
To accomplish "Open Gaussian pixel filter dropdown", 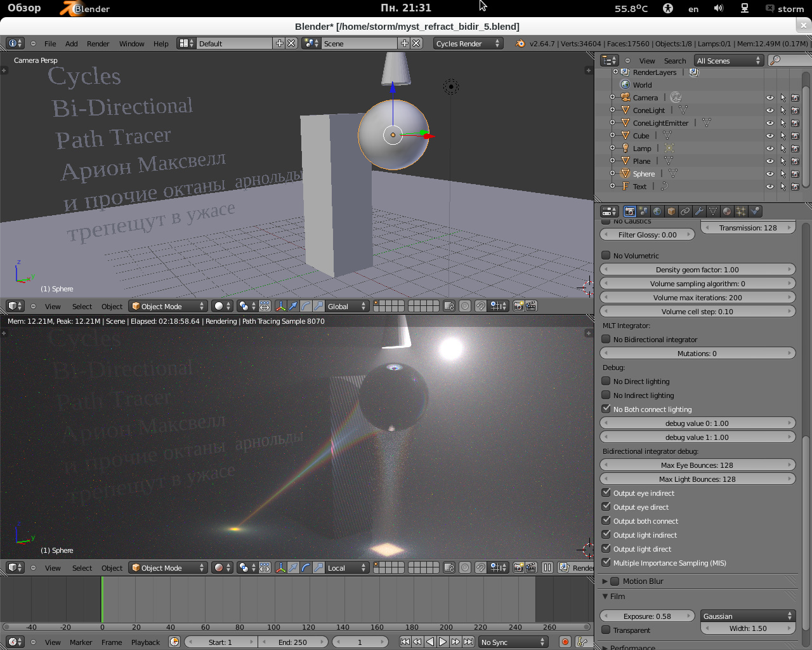I will (x=748, y=616).
